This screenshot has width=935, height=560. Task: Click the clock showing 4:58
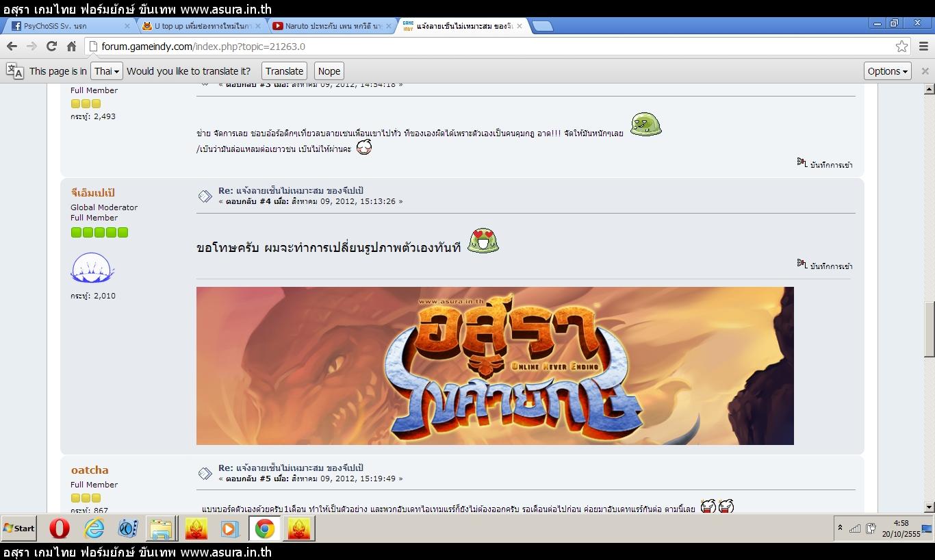901,523
